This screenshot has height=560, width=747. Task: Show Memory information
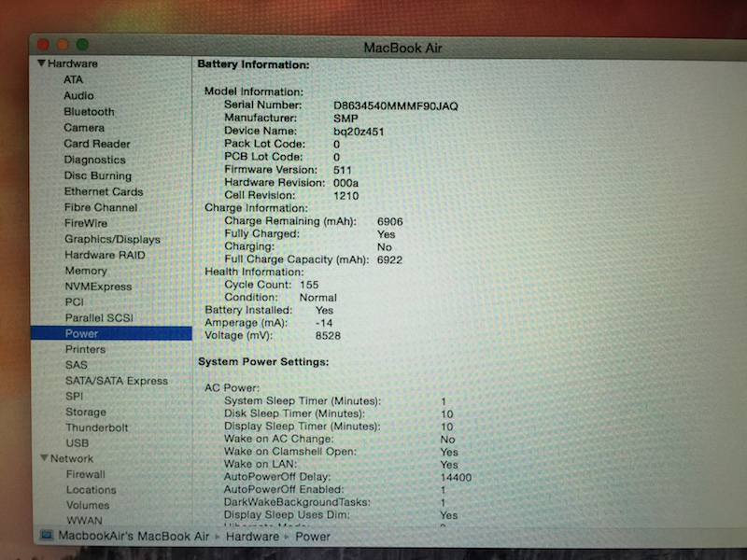pos(86,271)
